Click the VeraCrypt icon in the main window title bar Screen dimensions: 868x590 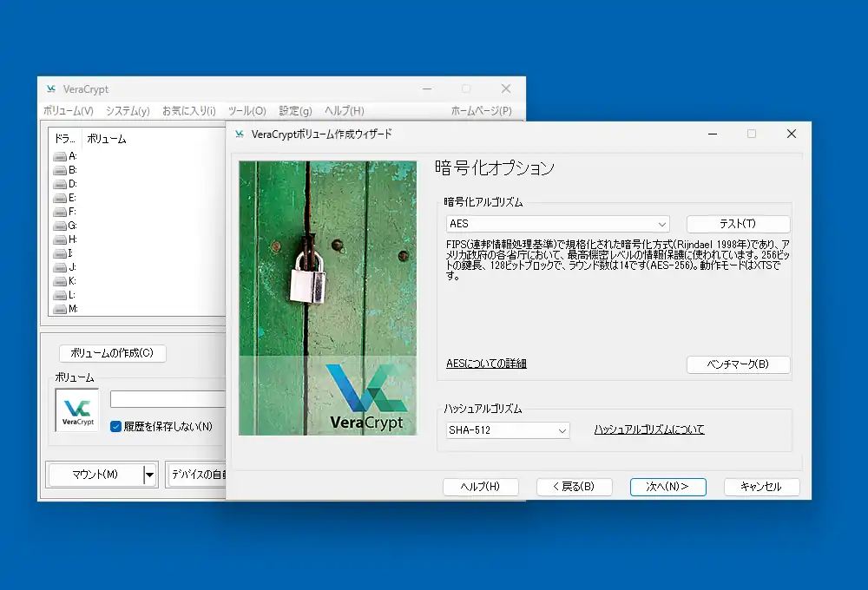pyautogui.click(x=52, y=88)
